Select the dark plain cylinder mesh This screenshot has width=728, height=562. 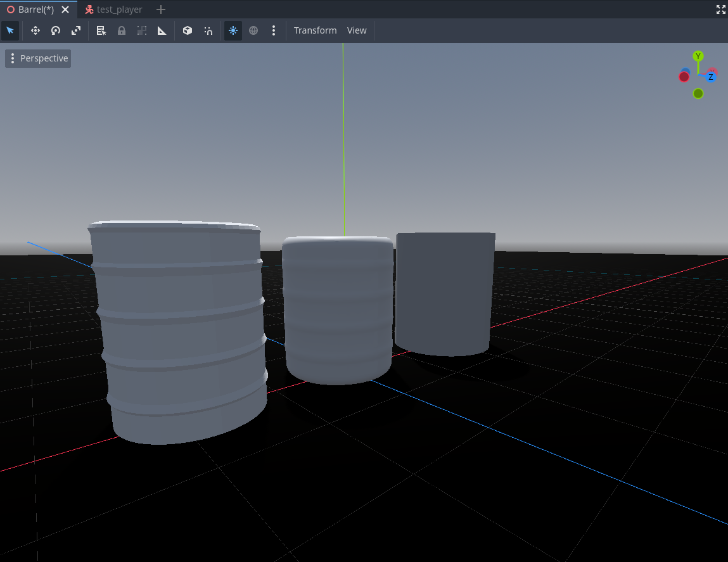tap(444, 294)
